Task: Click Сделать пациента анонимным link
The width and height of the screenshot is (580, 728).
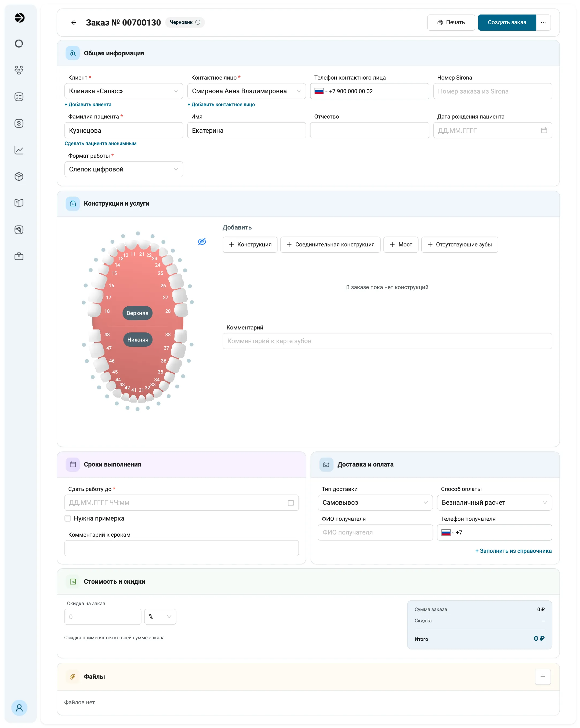Action: click(100, 144)
